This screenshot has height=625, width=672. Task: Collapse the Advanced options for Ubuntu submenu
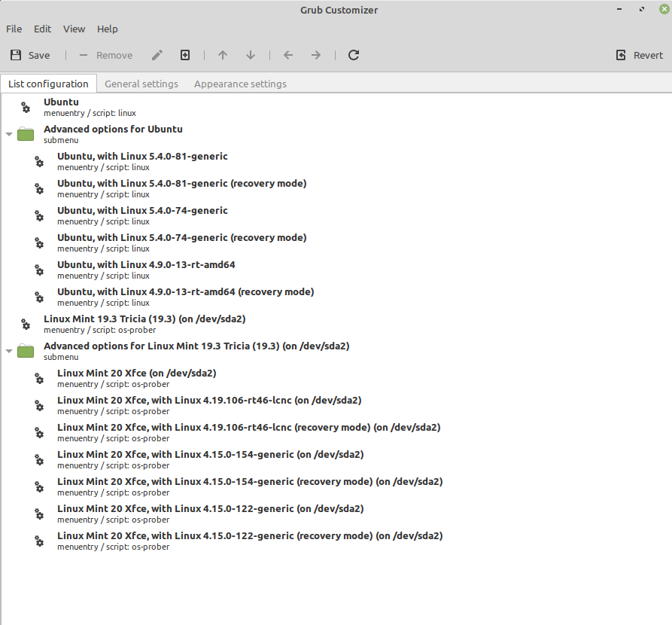pyautogui.click(x=9, y=134)
